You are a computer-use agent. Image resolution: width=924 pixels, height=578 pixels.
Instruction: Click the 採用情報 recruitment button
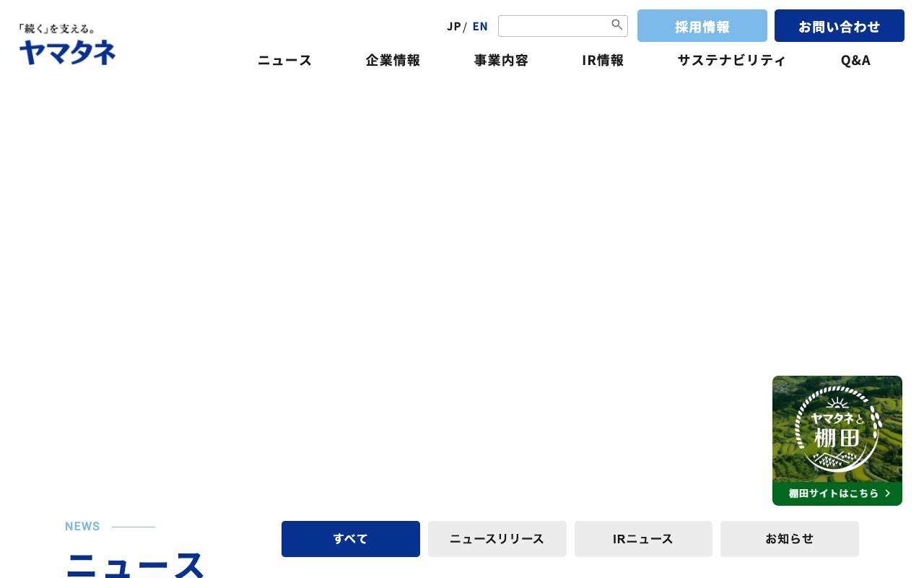pos(702,26)
